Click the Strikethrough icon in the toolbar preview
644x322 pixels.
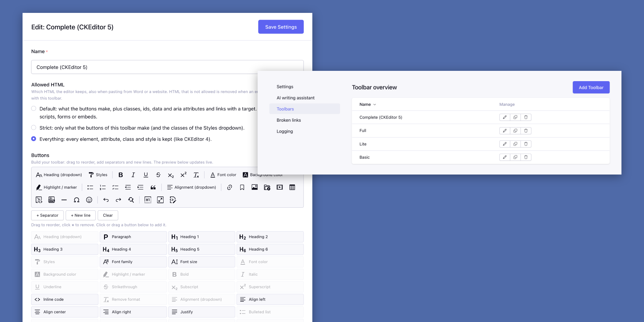click(x=158, y=175)
